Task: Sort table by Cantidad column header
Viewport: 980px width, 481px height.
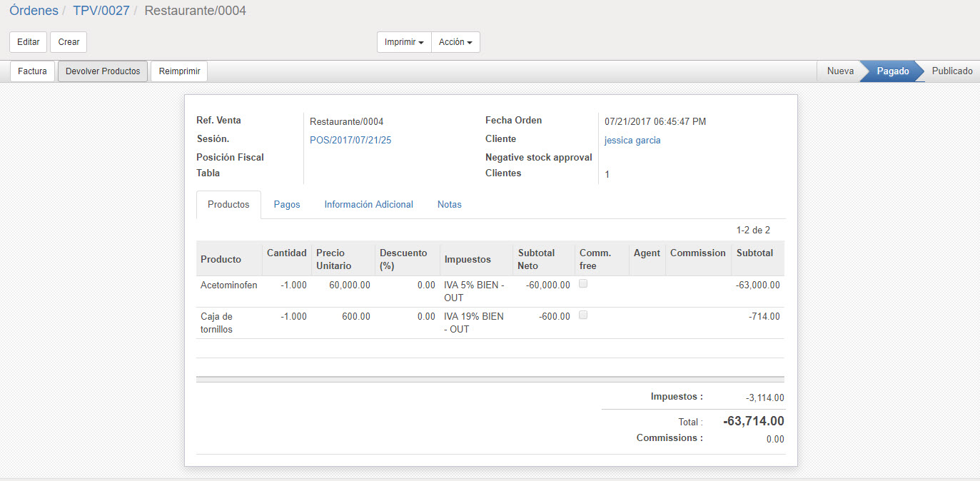Action: (x=286, y=253)
